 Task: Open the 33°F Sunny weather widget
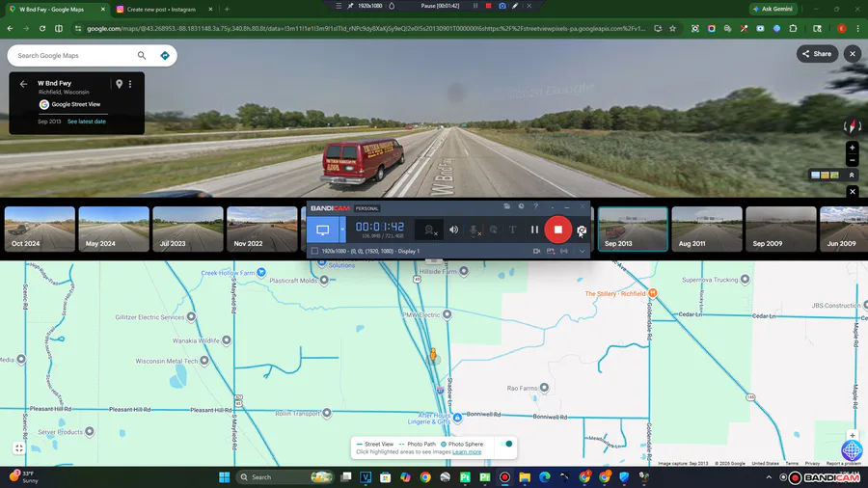[24, 477]
